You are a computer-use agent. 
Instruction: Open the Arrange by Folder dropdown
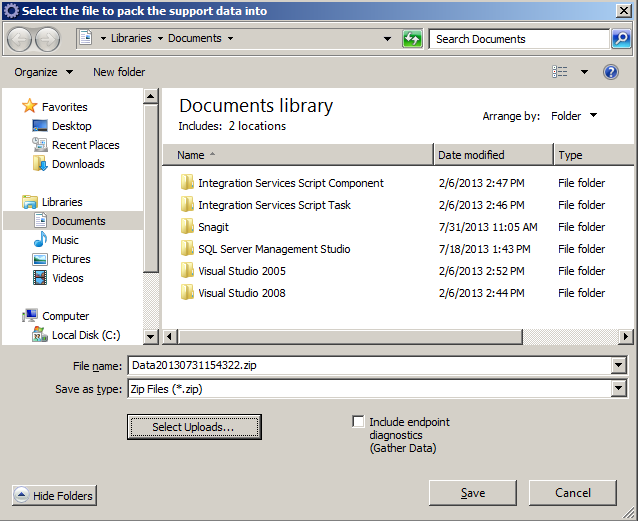click(574, 116)
